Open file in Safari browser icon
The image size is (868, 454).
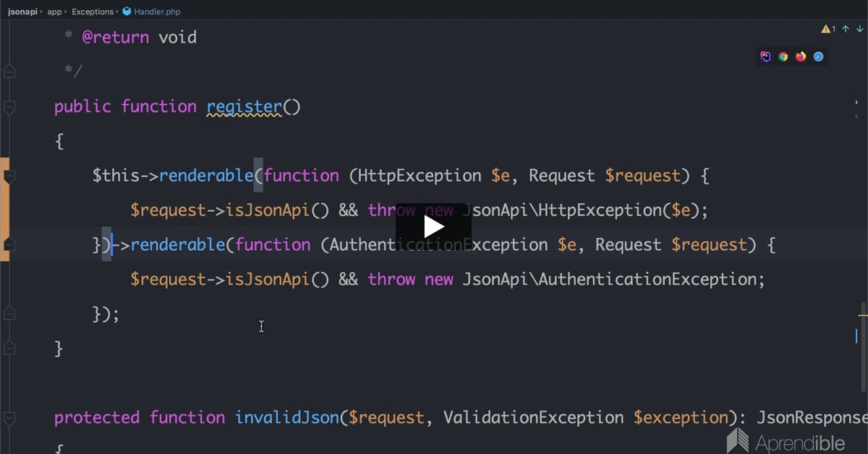819,56
